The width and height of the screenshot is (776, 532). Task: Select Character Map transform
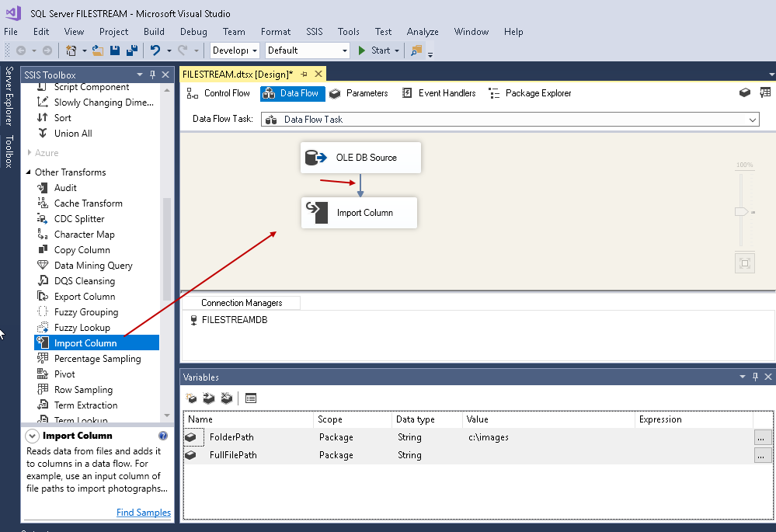coord(84,235)
